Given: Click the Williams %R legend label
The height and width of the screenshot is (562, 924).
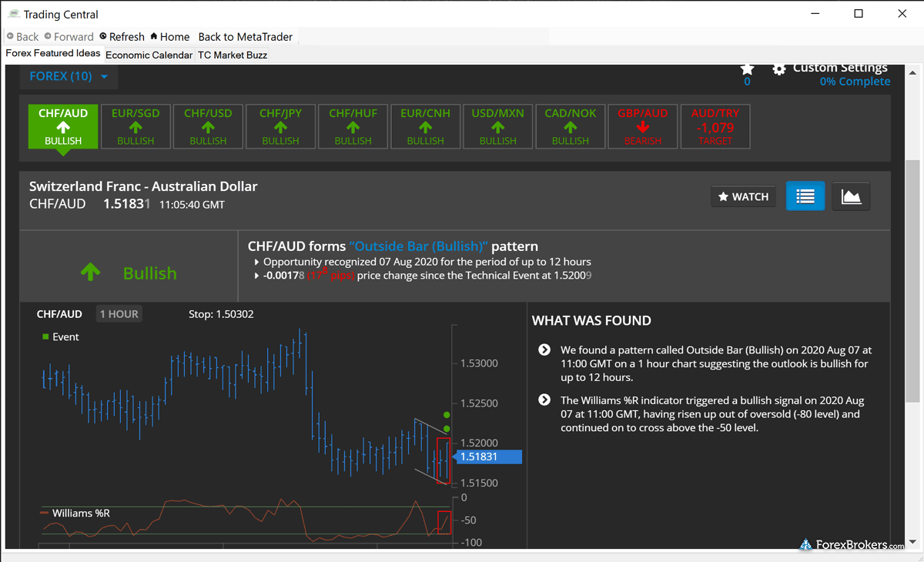Looking at the screenshot, I should pos(81,513).
